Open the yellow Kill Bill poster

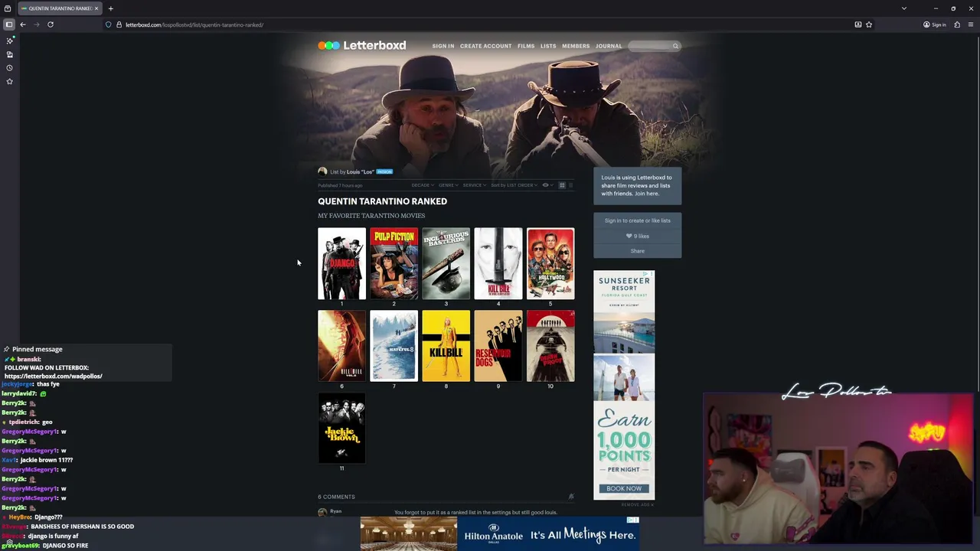tap(446, 346)
